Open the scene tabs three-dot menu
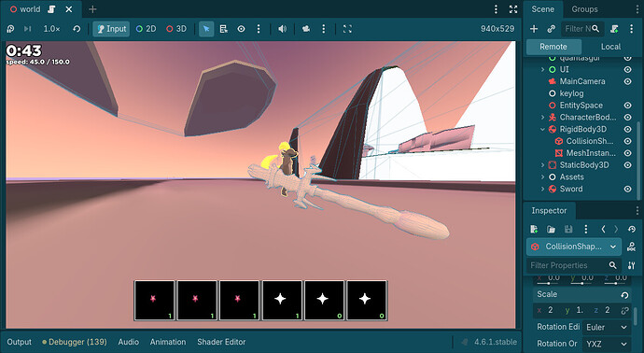 click(497, 9)
